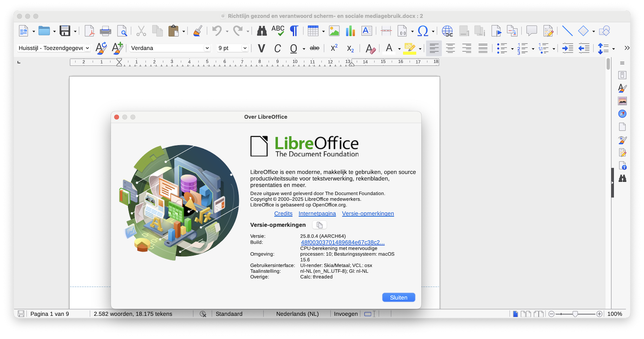This screenshot has height=339, width=644.
Task: Click the Export as PDF icon
Action: [x=89, y=31]
